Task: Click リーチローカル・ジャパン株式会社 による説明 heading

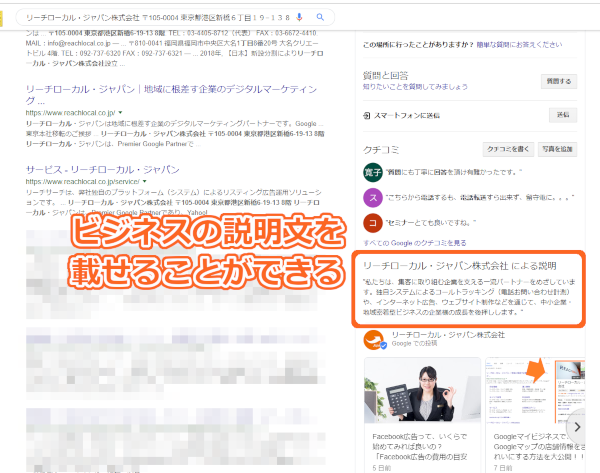Action: (x=459, y=266)
